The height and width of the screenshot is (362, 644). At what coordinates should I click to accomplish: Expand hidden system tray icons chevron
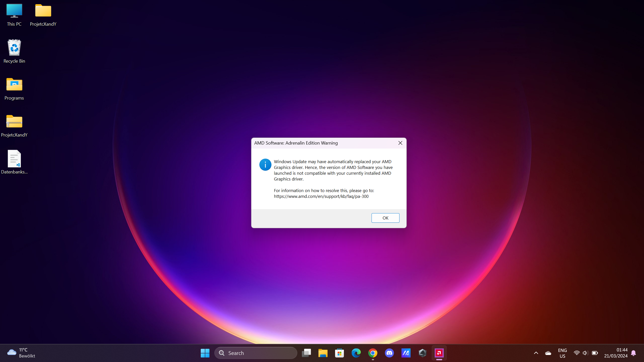[536, 353]
